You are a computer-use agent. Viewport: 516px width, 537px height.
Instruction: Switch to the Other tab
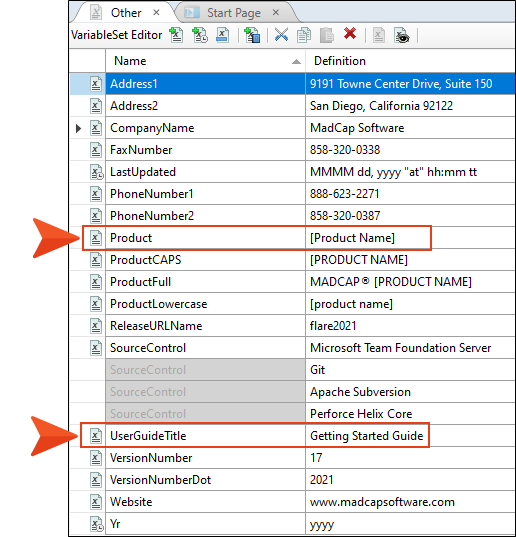[126, 13]
